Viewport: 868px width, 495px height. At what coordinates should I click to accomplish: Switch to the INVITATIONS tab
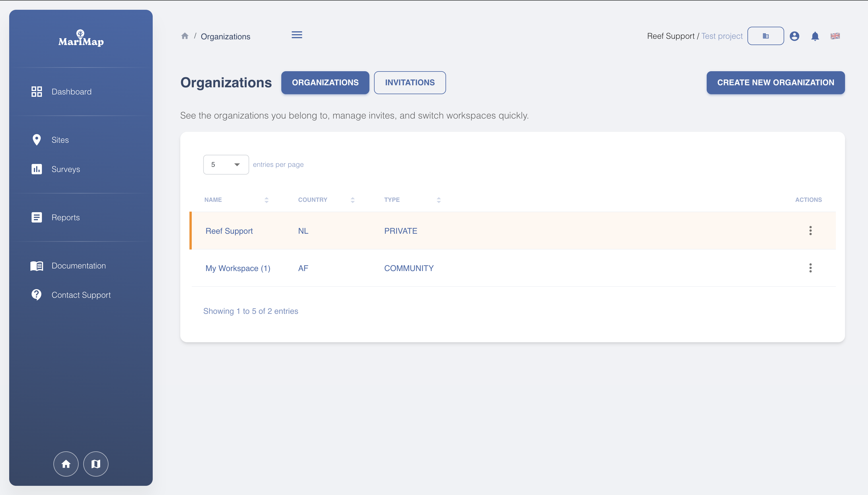point(410,83)
